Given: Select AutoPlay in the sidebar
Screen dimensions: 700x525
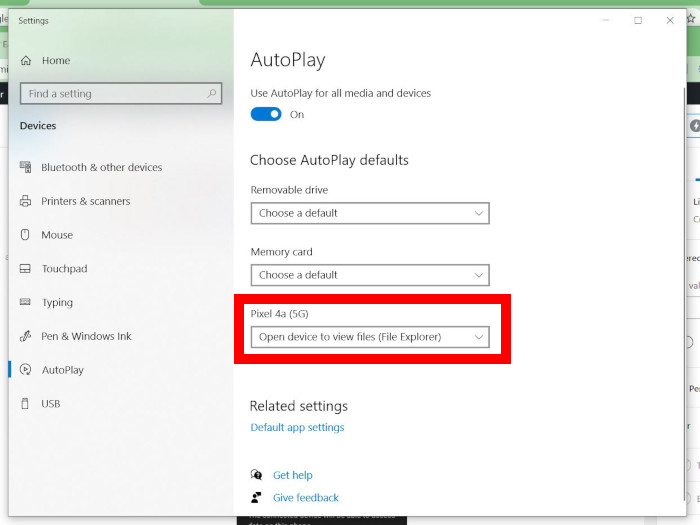Looking at the screenshot, I should [x=63, y=370].
